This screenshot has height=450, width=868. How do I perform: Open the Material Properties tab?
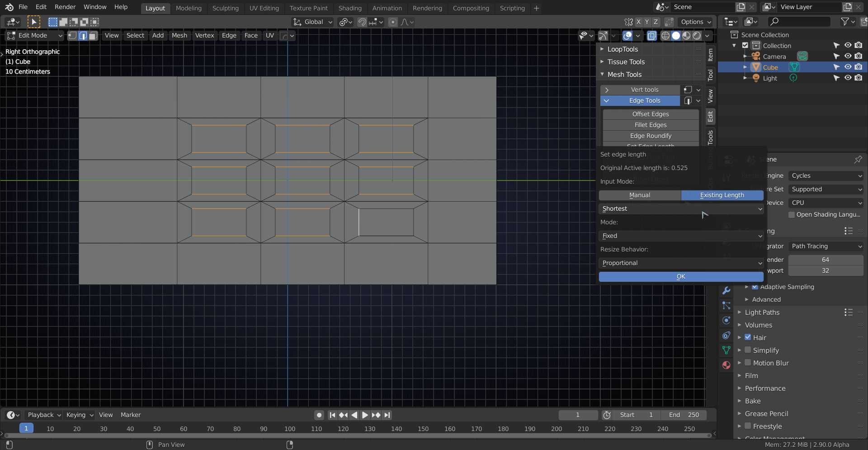coord(726,365)
